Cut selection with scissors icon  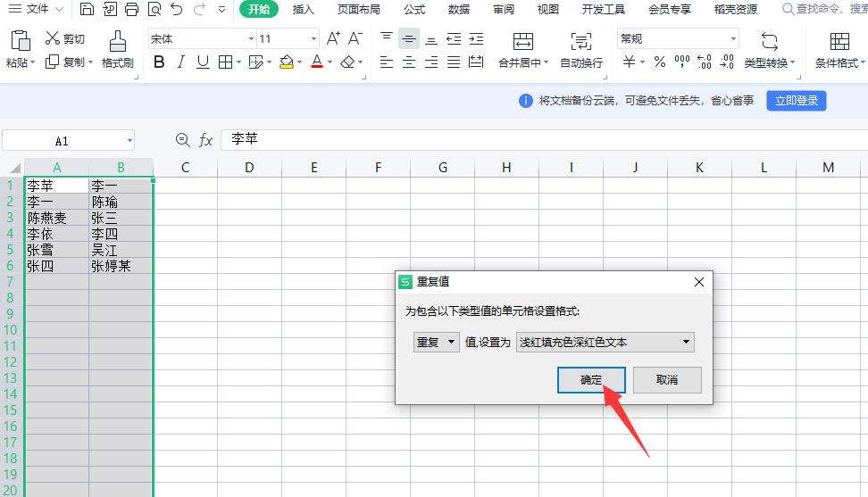click(53, 38)
